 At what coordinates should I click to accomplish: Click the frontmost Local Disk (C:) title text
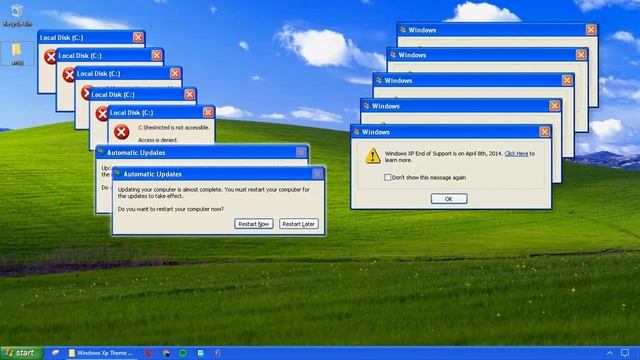131,113
